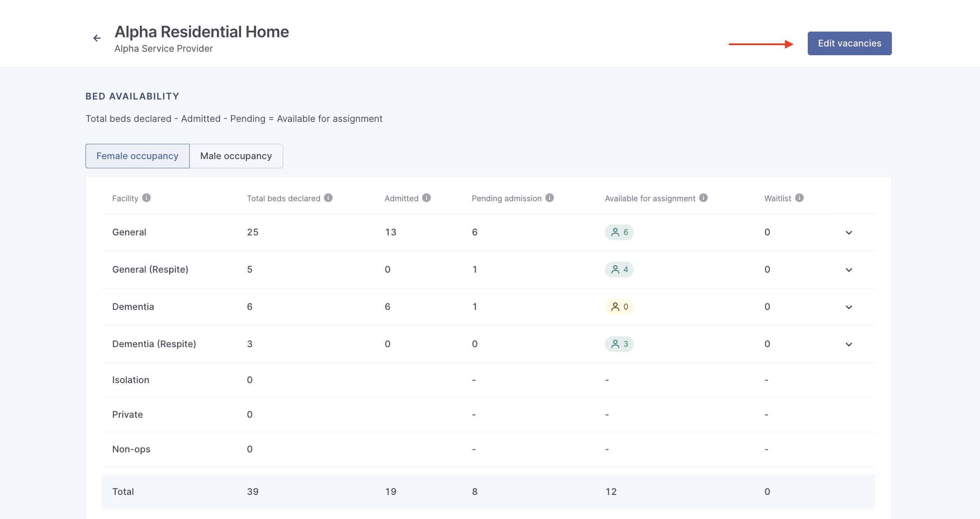Image resolution: width=980 pixels, height=519 pixels.
Task: Click the back arrow icon
Action: tap(97, 38)
